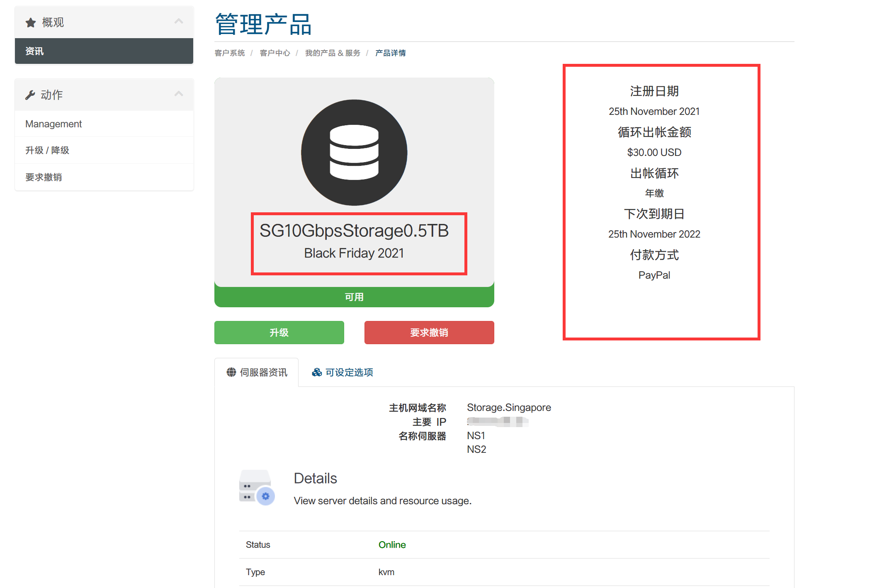Open the 客户系统 breadcrumb link
The width and height of the screenshot is (877, 588).
(x=230, y=53)
